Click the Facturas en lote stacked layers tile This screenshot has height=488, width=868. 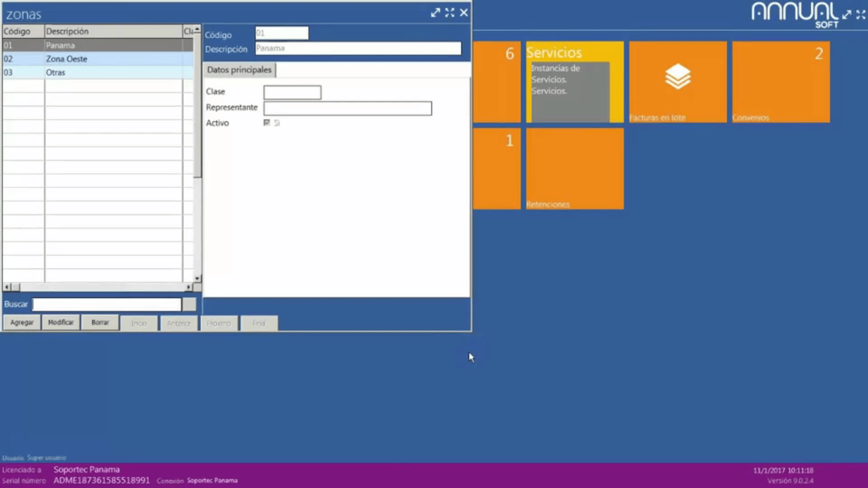point(678,81)
